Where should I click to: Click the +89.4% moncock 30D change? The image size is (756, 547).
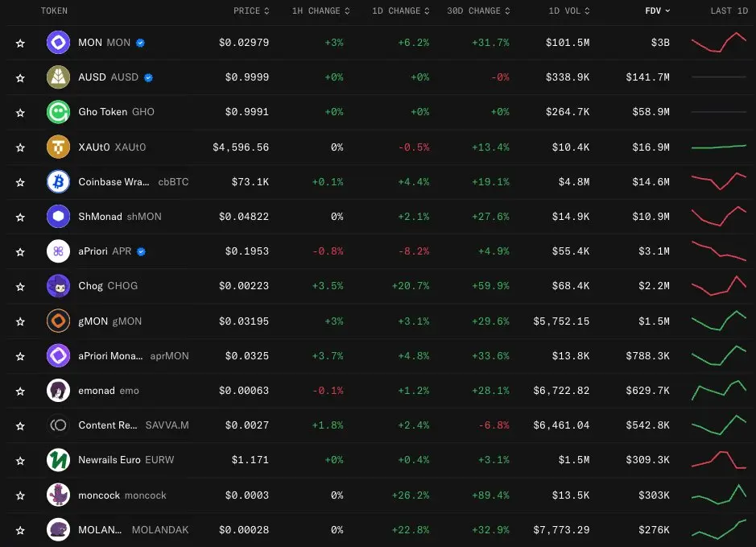point(490,495)
